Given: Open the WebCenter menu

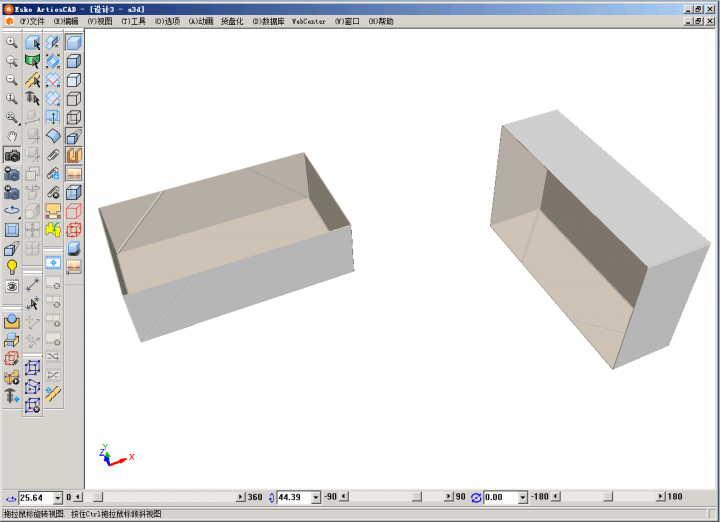Looking at the screenshot, I should (x=308, y=21).
